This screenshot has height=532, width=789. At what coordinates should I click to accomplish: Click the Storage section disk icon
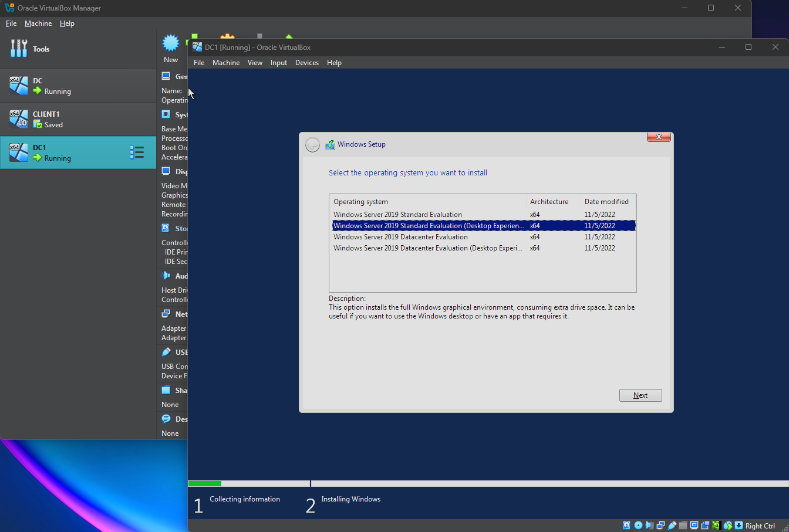(166, 228)
